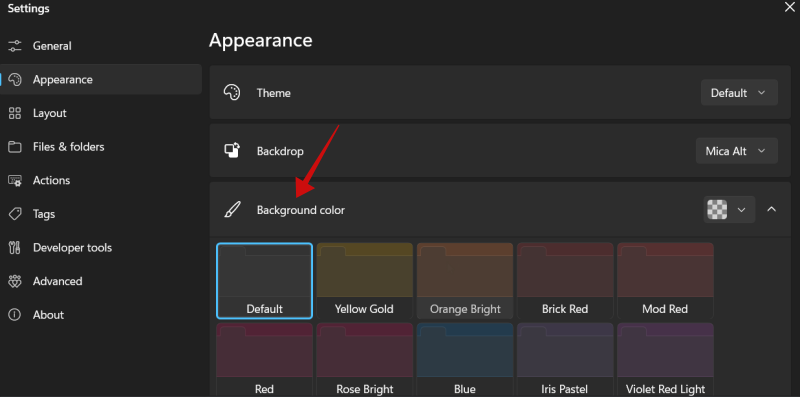Open the About page
The height and width of the screenshot is (397, 800).
[101, 315]
